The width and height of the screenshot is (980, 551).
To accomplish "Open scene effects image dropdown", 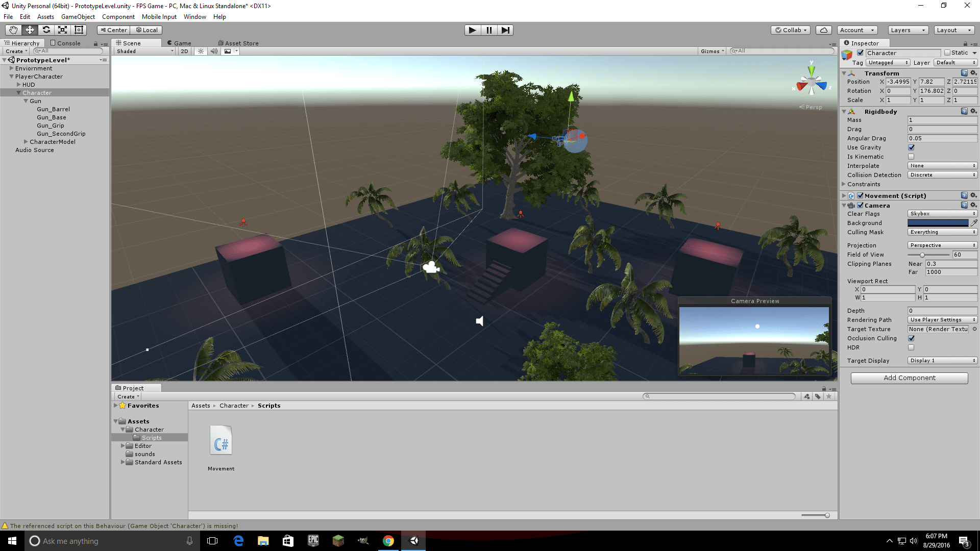I will tap(231, 51).
